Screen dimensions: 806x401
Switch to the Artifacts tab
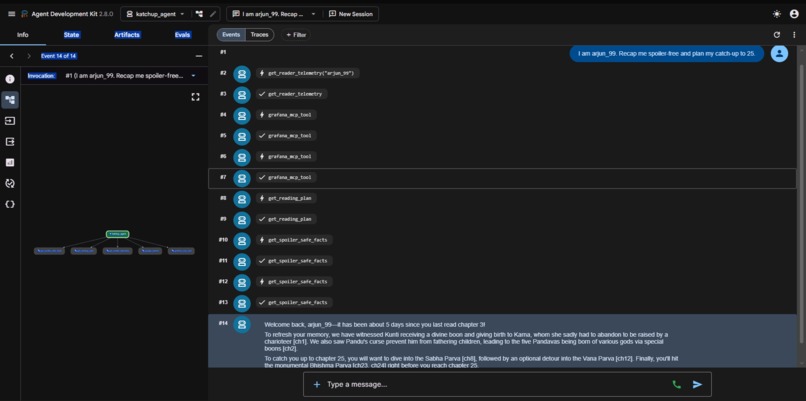coord(127,35)
